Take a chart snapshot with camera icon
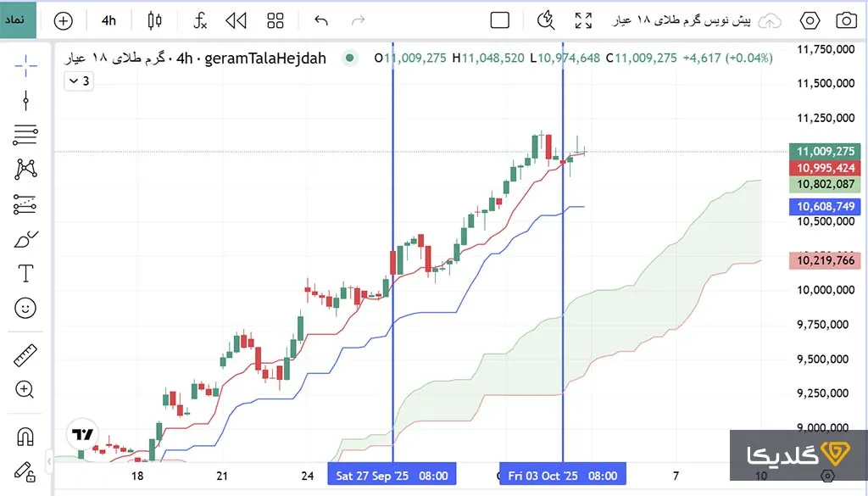 [x=845, y=20]
